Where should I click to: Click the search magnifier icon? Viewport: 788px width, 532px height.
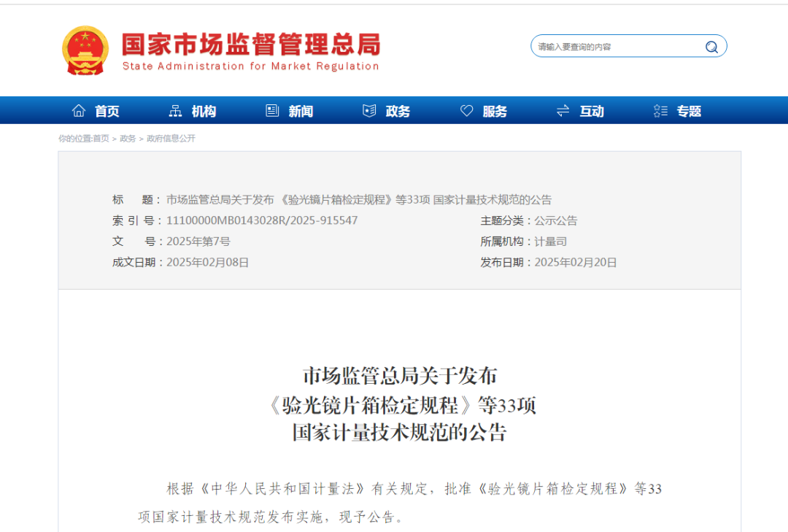click(x=711, y=46)
